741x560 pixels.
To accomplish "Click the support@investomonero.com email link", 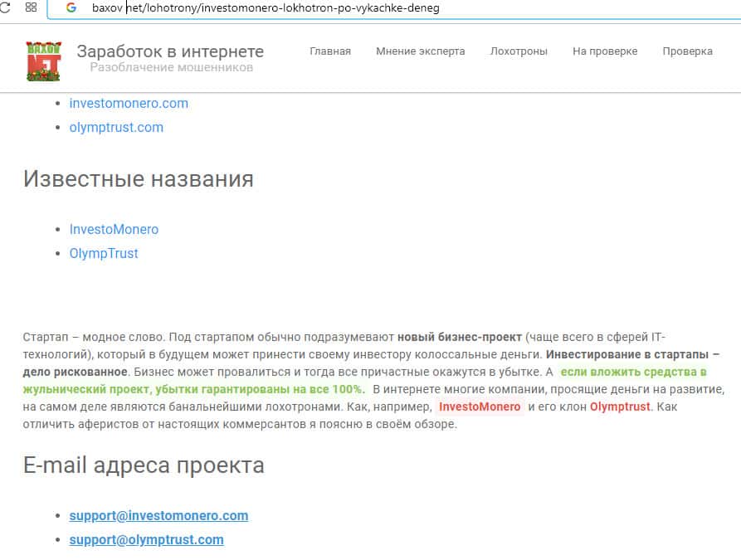I will (158, 515).
